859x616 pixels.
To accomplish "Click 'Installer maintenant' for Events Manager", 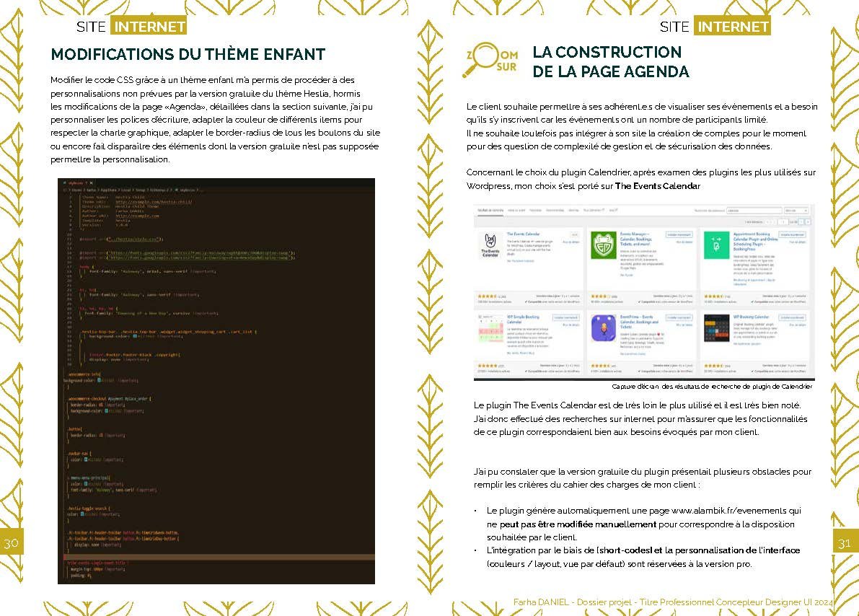I will pos(679,234).
